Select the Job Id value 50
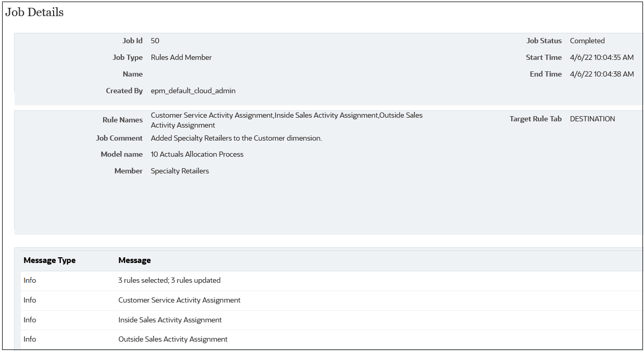Viewport: 644px width, 351px height. (x=155, y=41)
